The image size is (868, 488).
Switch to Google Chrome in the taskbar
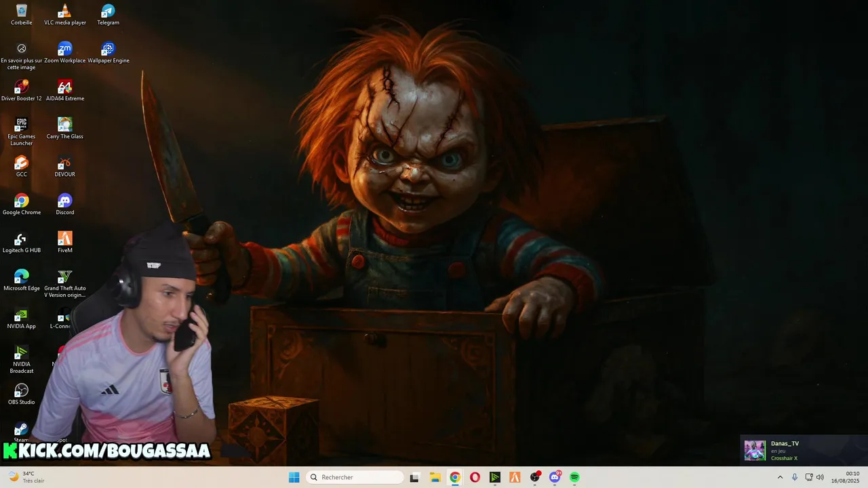455,477
